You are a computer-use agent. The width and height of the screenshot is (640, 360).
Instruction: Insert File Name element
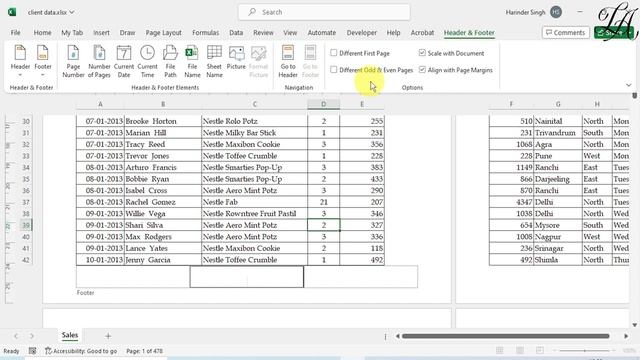(x=192, y=61)
